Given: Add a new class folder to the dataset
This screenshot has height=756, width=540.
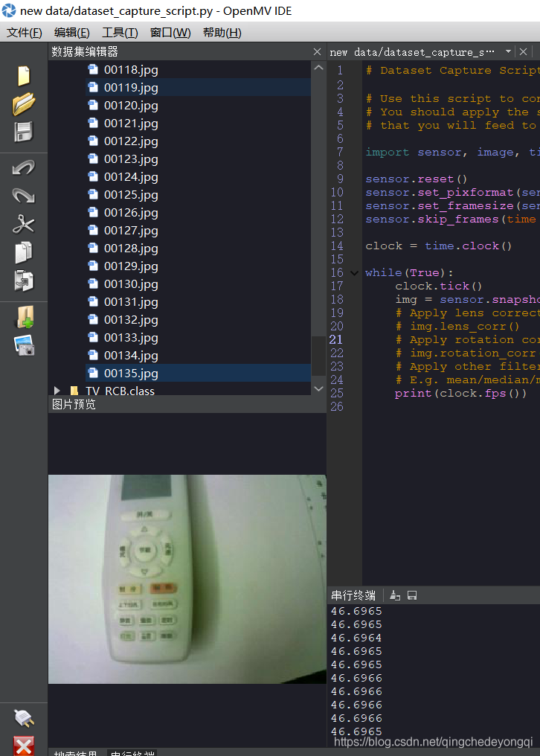Looking at the screenshot, I should tap(24, 317).
